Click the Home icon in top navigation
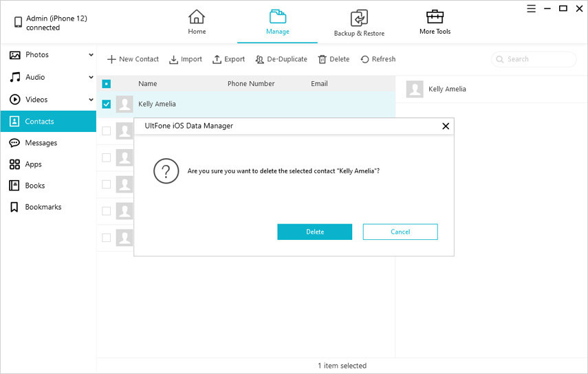588x374 pixels. [x=197, y=17]
